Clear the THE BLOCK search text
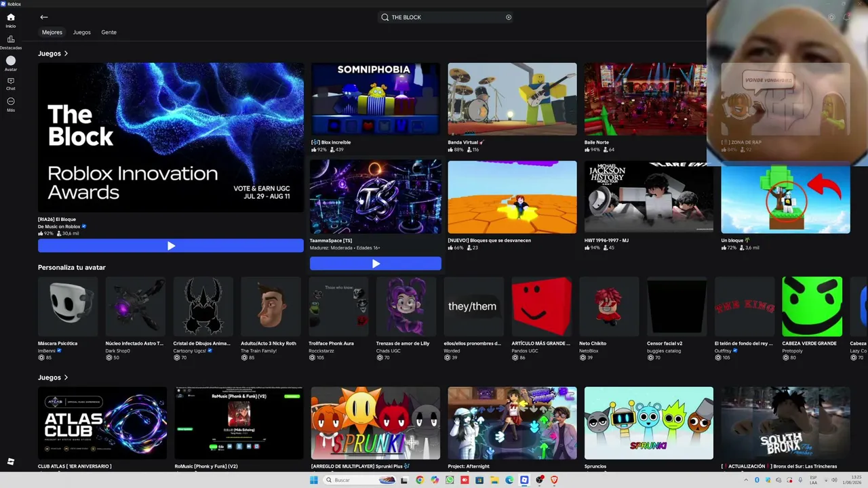Viewport: 868px width, 488px height. tap(509, 17)
